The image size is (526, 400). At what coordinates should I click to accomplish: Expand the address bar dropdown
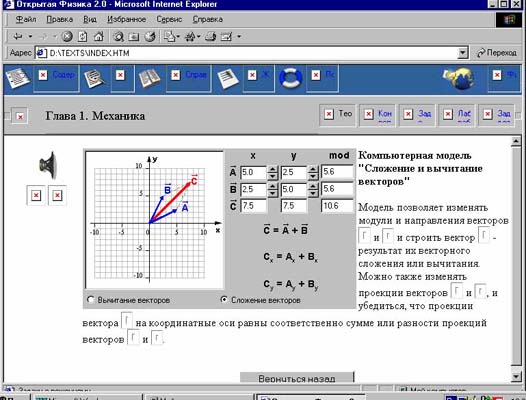coord(463,53)
